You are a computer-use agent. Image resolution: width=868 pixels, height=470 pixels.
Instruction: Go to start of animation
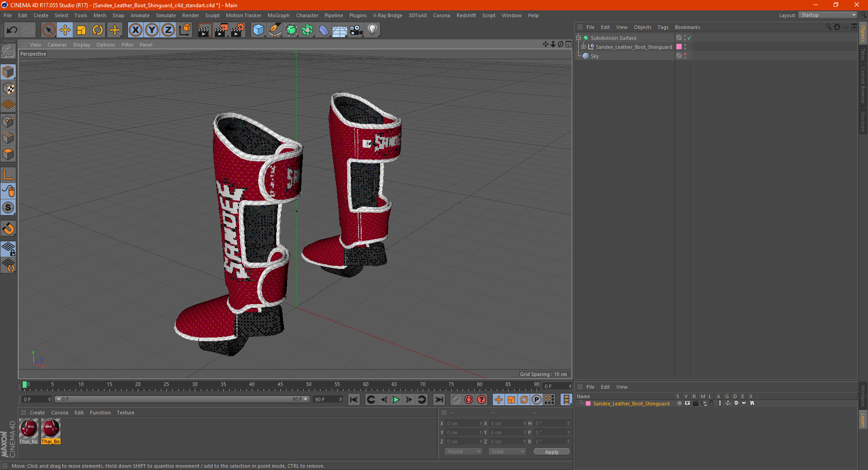(x=354, y=399)
